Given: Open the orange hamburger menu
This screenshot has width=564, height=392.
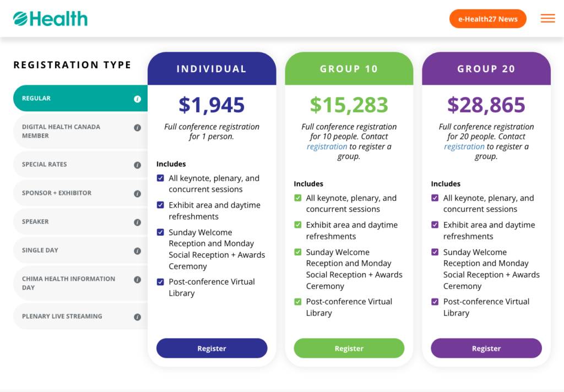Looking at the screenshot, I should coord(547,18).
